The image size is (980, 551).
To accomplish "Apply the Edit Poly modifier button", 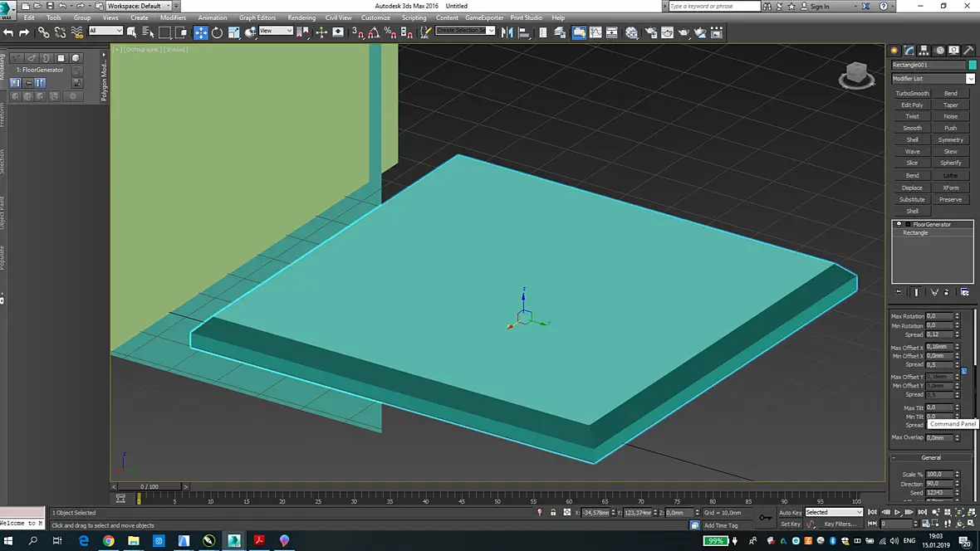I will 912,105.
